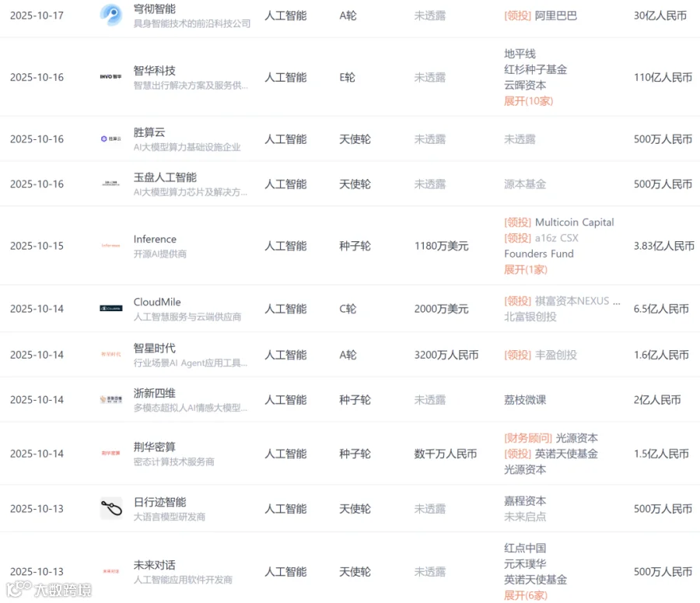Screen dimensions: 700x603
Task: Click date 2025-10-17
Action: tap(37, 16)
